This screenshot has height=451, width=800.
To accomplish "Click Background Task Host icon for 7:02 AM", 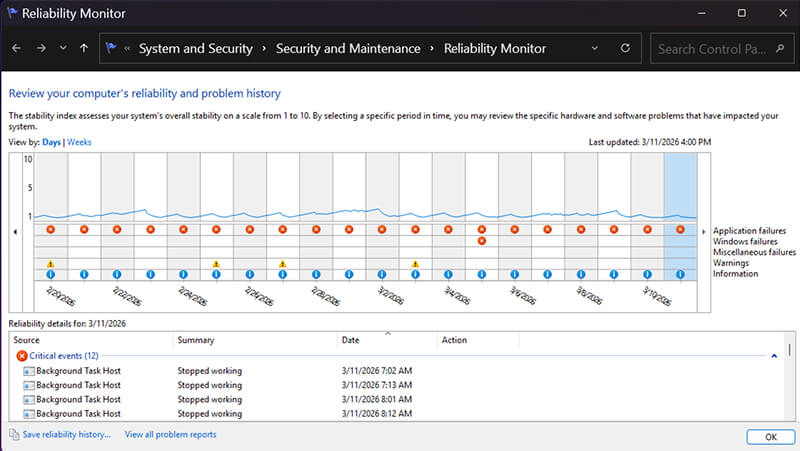I will coord(29,371).
